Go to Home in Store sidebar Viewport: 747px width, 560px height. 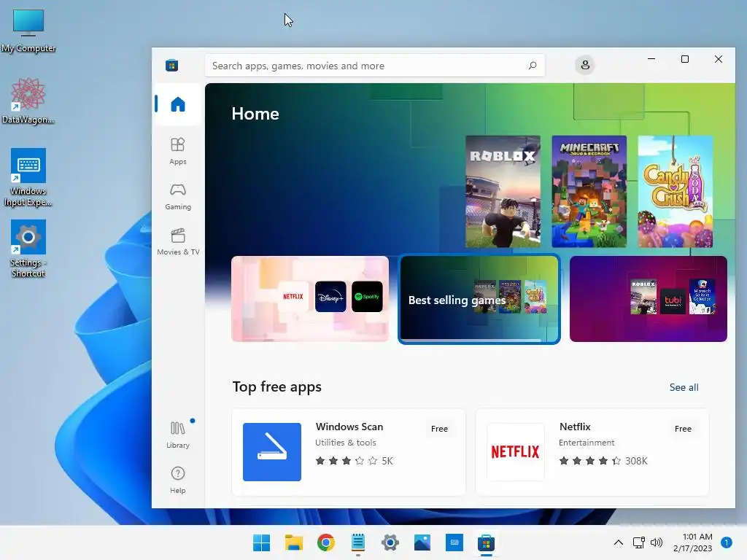coord(178,104)
